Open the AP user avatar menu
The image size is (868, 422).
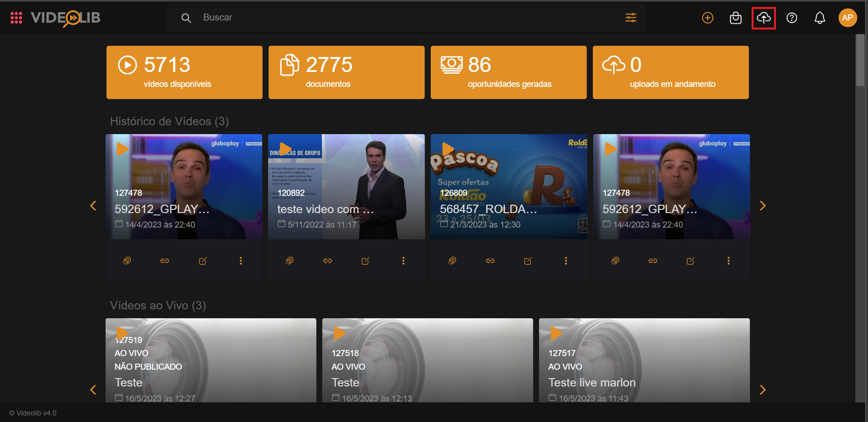[x=847, y=18]
